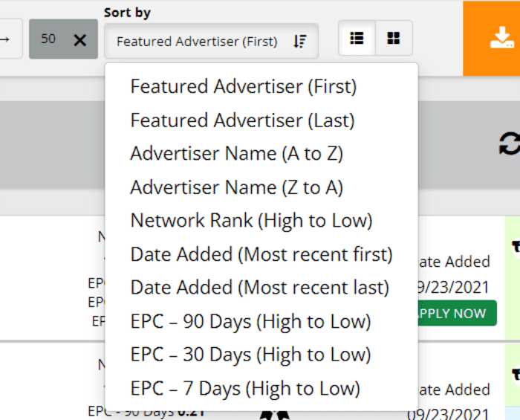
Task: Click the list view icon
Action: 357,39
